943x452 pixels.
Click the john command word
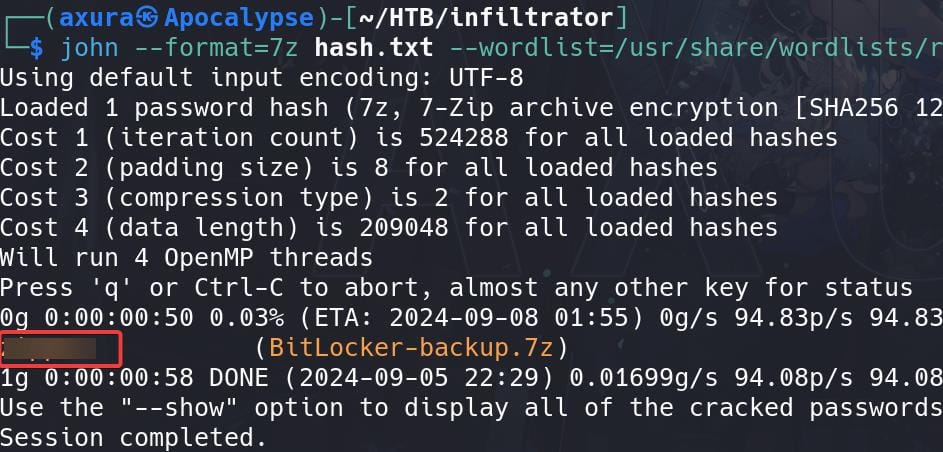click(x=90, y=48)
